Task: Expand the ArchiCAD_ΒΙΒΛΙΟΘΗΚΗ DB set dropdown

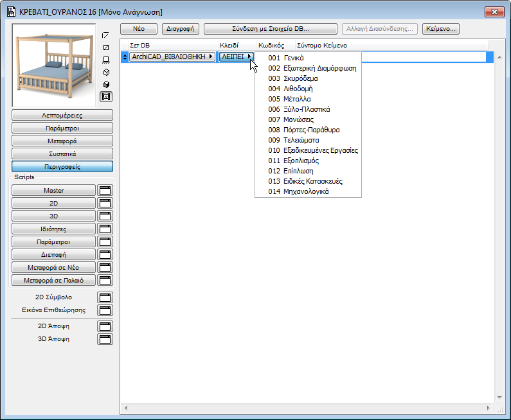Action: coord(172,57)
